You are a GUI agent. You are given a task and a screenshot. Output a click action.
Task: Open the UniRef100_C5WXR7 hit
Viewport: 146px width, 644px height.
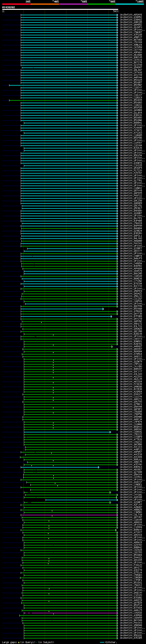click(x=131, y=32)
